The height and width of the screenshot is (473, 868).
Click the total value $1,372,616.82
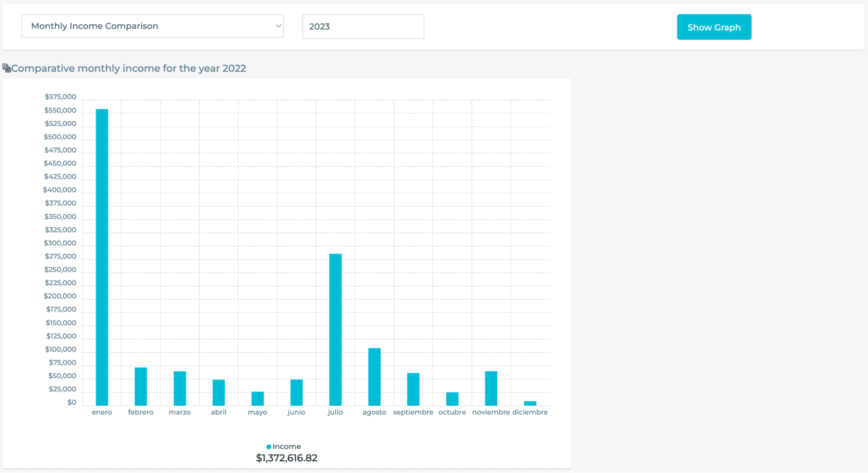pyautogui.click(x=287, y=458)
